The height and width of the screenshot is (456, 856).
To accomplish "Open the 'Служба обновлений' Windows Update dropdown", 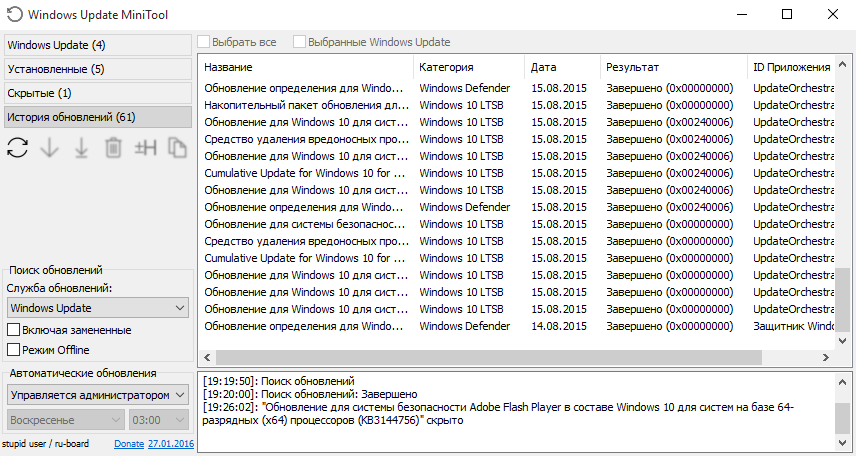I will click(97, 308).
